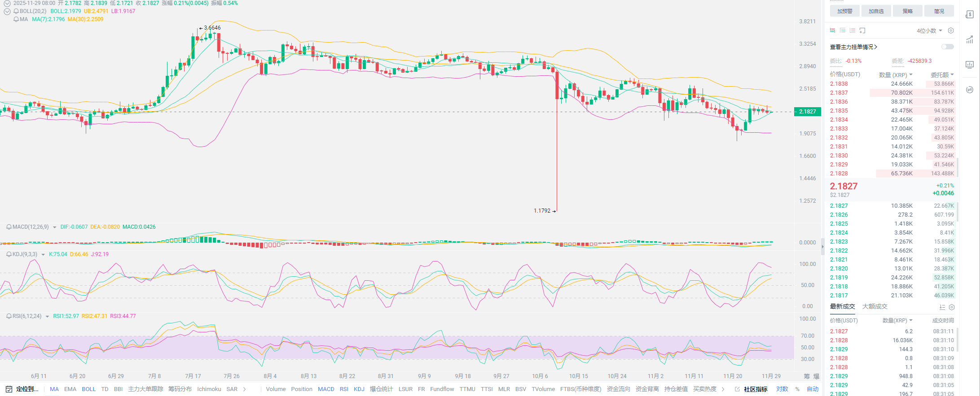
Task: Select combined buy/sell order book view icon
Action: (833, 30)
